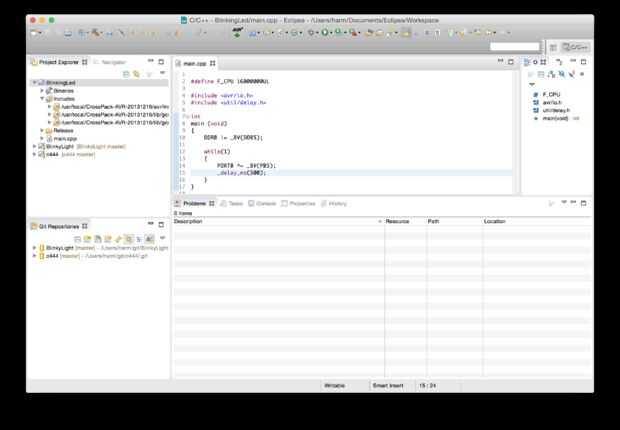This screenshot has height=430, width=620.
Task: Sort by the Description column header
Action: 278,222
